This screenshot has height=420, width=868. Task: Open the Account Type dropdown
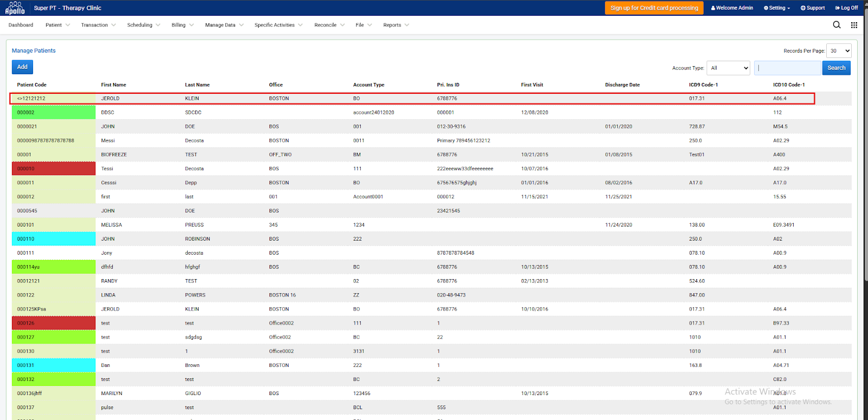[x=728, y=68]
